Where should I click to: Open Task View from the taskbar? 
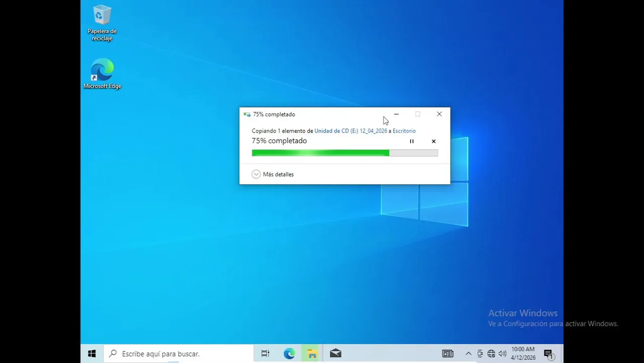click(x=265, y=354)
